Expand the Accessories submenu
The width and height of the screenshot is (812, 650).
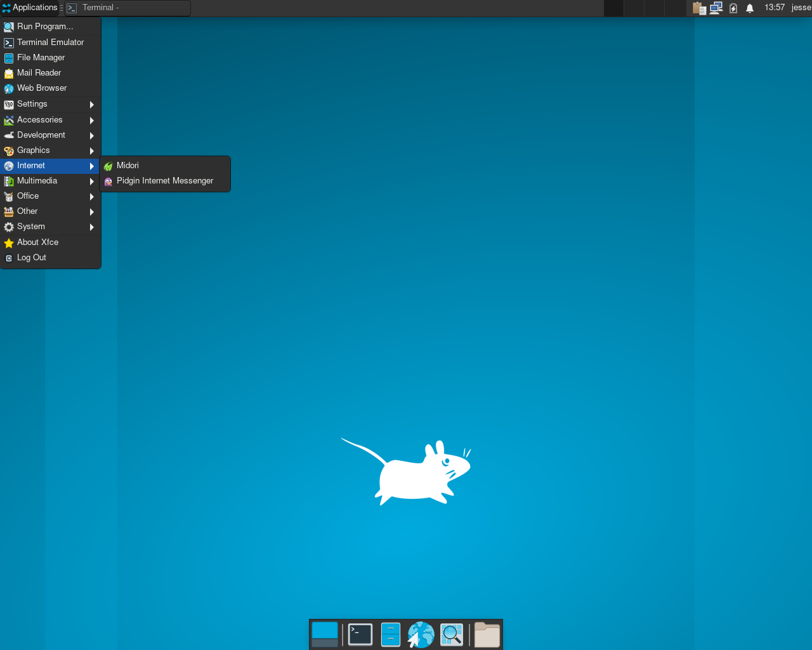click(50, 120)
